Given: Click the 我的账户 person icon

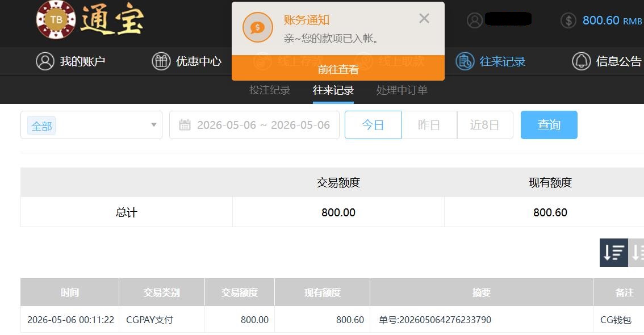Looking at the screenshot, I should pyautogui.click(x=45, y=61).
